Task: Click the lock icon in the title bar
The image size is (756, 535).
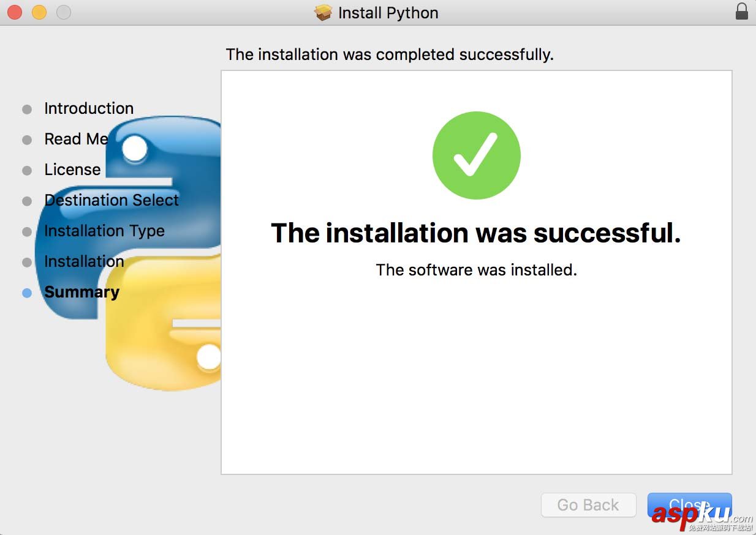Action: click(x=741, y=12)
